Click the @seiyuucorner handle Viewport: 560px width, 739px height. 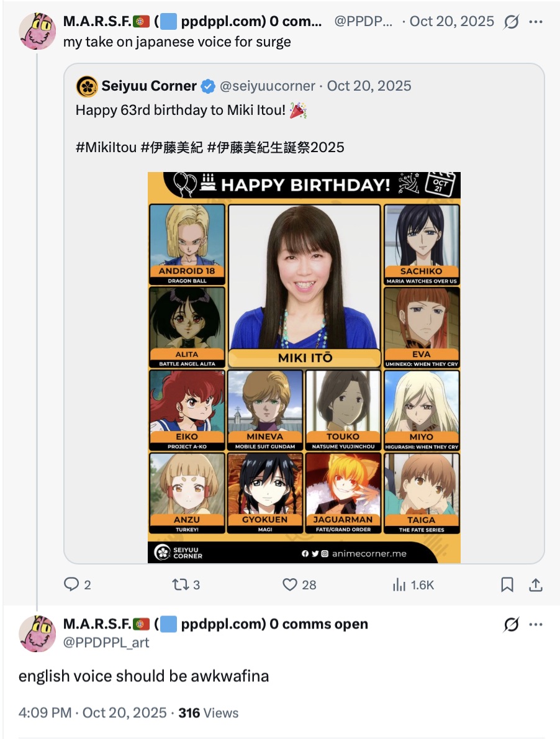(x=268, y=86)
